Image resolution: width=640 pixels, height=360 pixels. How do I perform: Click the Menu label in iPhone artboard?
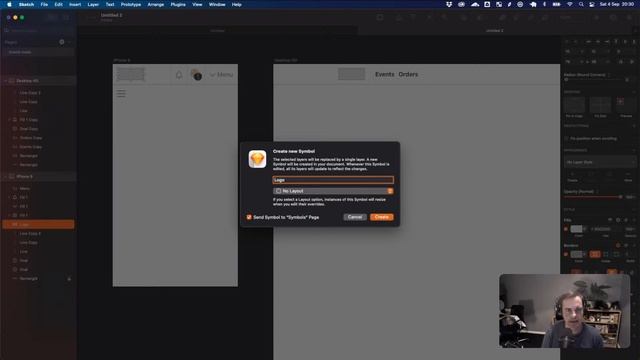pos(225,75)
